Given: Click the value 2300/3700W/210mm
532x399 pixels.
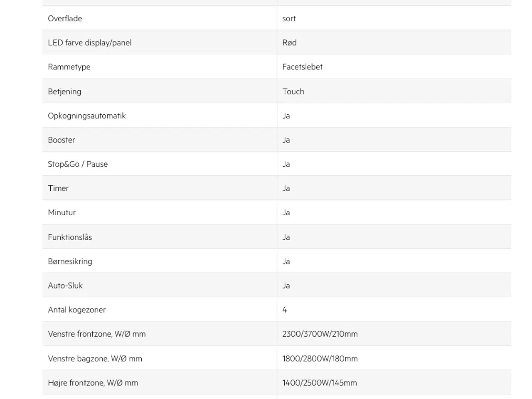Looking at the screenshot, I should point(320,334).
